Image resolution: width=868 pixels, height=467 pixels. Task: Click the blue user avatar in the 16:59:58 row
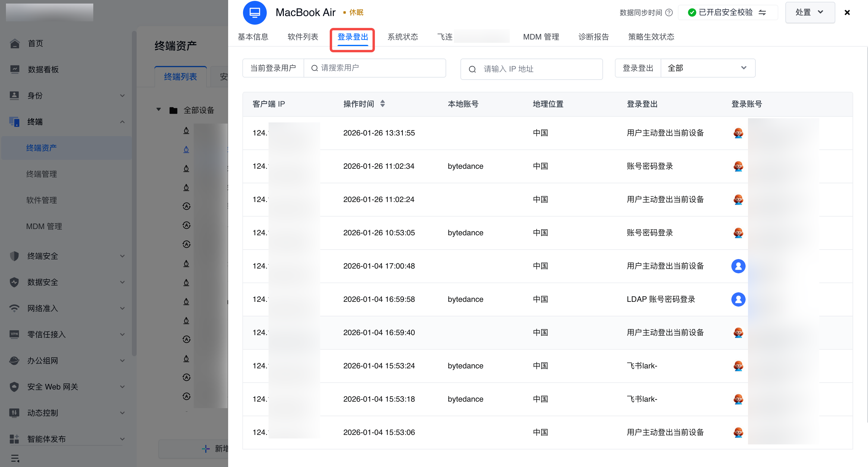click(x=738, y=299)
